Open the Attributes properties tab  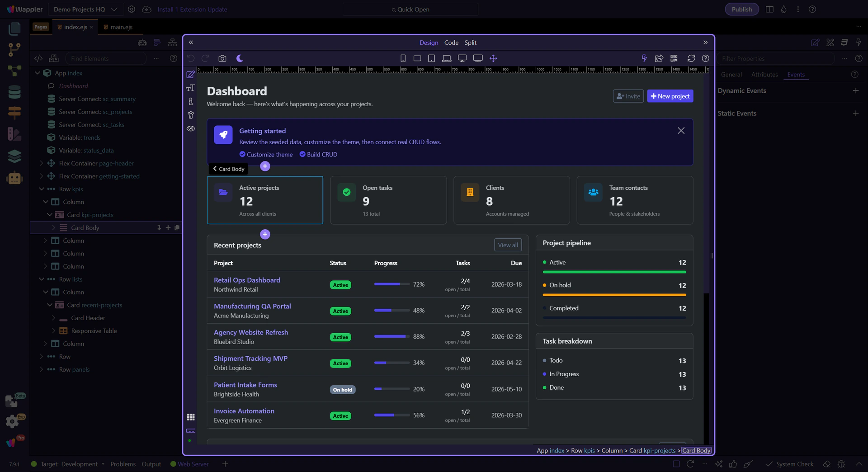point(764,75)
